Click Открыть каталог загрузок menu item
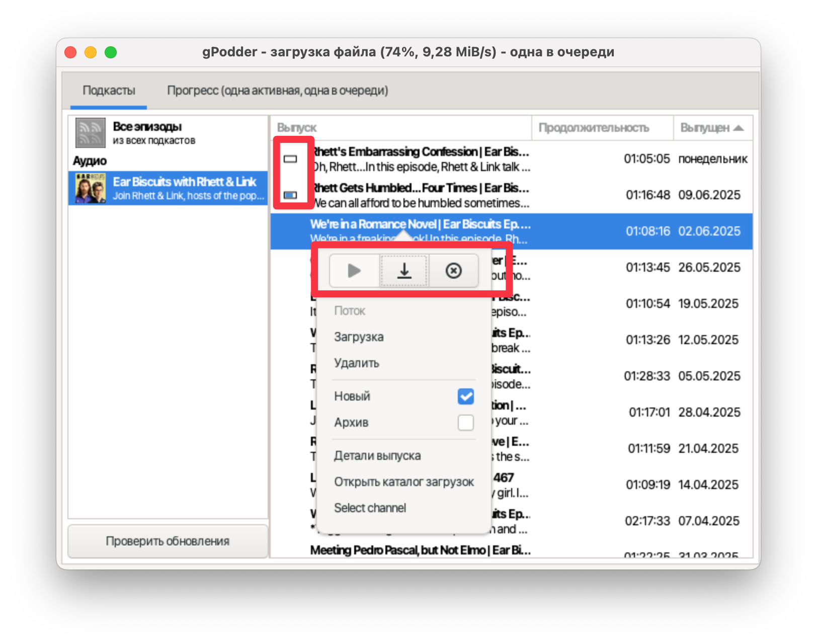 [x=403, y=482]
